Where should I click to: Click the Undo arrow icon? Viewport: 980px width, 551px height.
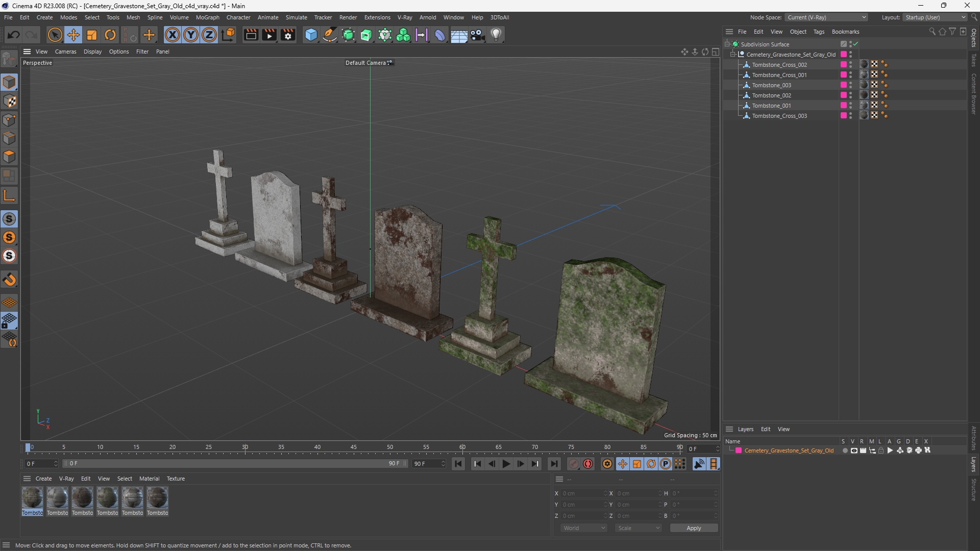tap(14, 35)
